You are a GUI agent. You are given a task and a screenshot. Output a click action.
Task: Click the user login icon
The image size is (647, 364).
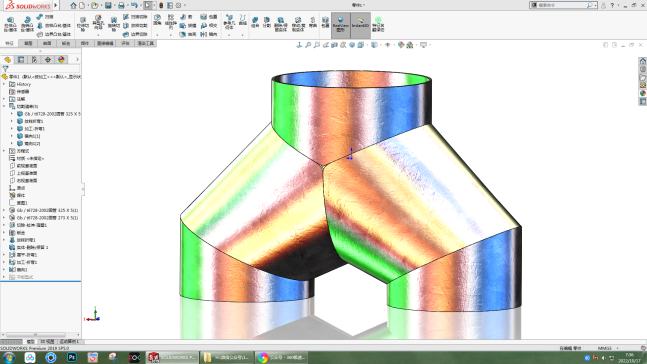click(603, 5)
